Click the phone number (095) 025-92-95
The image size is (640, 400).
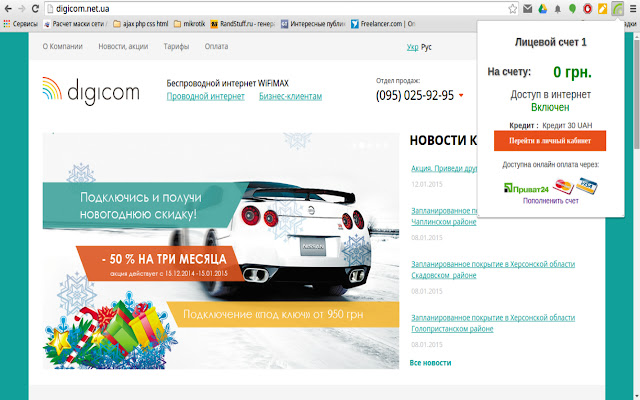pyautogui.click(x=415, y=95)
